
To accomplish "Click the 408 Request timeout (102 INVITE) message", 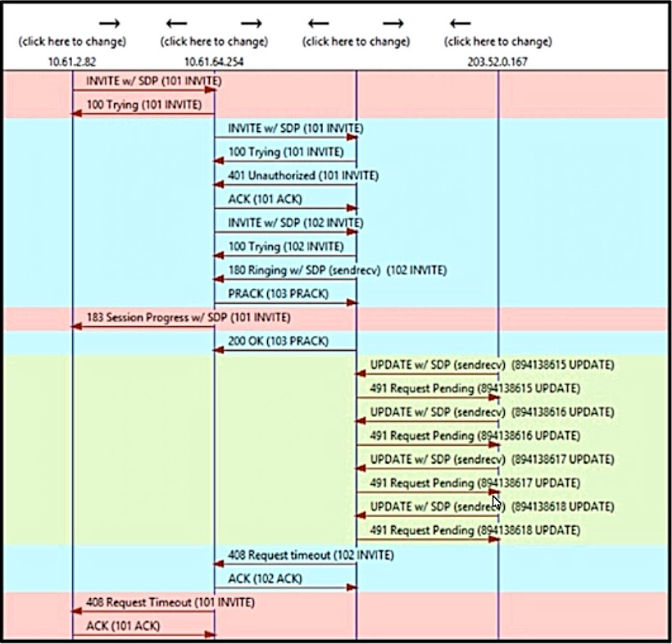I will (311, 555).
